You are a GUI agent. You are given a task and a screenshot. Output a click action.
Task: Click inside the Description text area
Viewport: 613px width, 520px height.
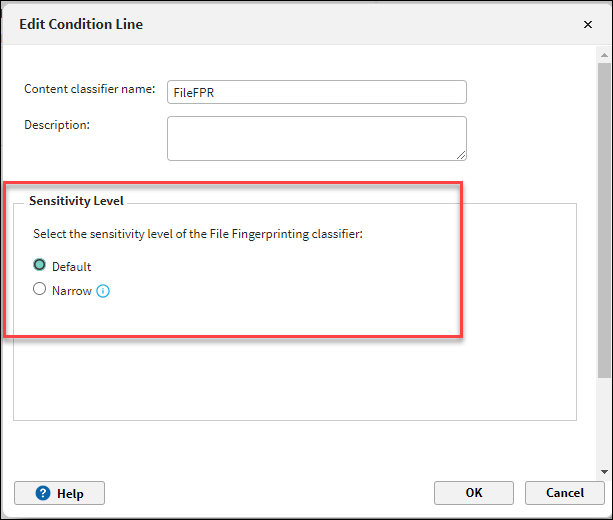[x=316, y=138]
